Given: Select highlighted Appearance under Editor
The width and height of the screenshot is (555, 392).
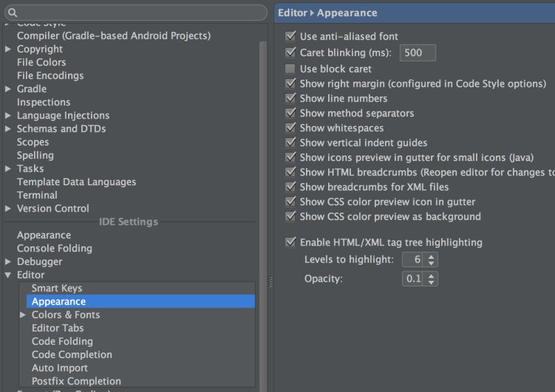Looking at the screenshot, I should [x=141, y=301].
